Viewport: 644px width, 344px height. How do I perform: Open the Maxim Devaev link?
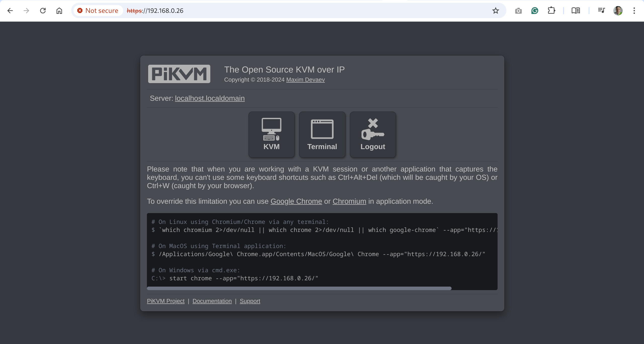tap(305, 80)
